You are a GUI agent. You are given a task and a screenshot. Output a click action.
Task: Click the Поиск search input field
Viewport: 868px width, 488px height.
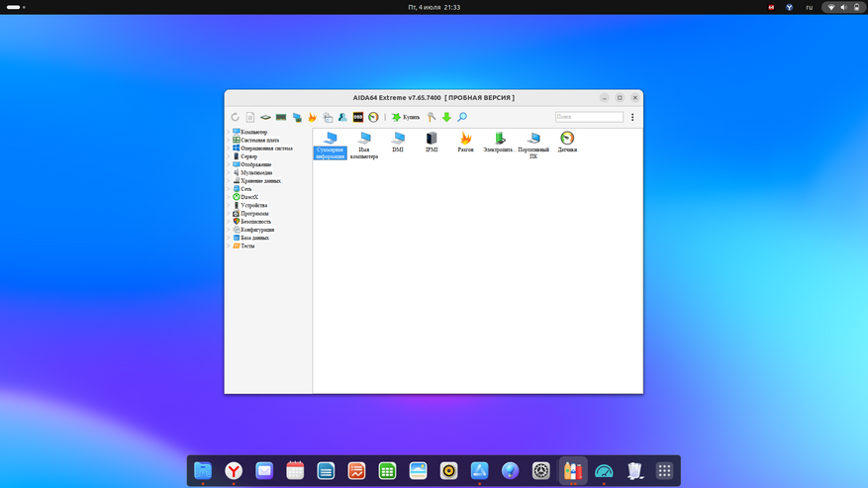tap(589, 117)
